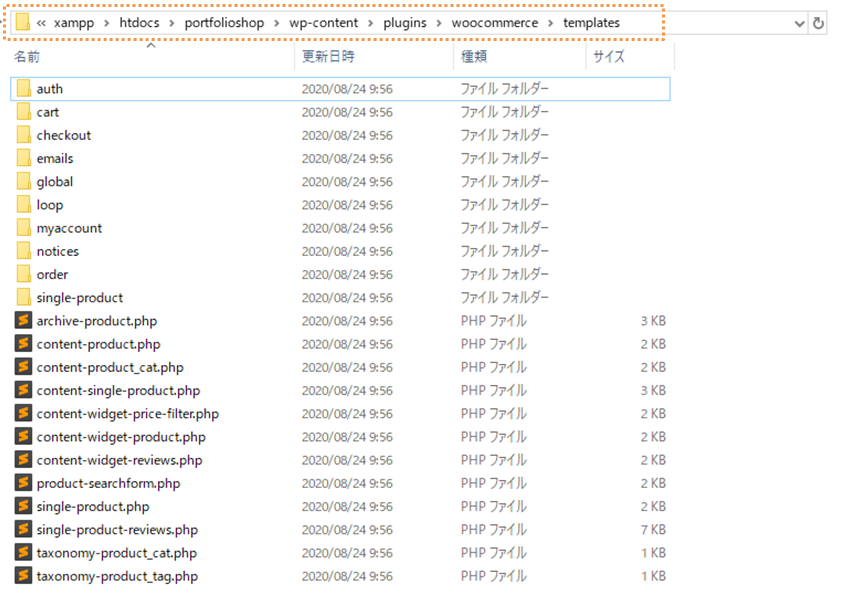
Task: Click Sublime icon of taxonomy-product_tag.php
Action: [x=23, y=576]
